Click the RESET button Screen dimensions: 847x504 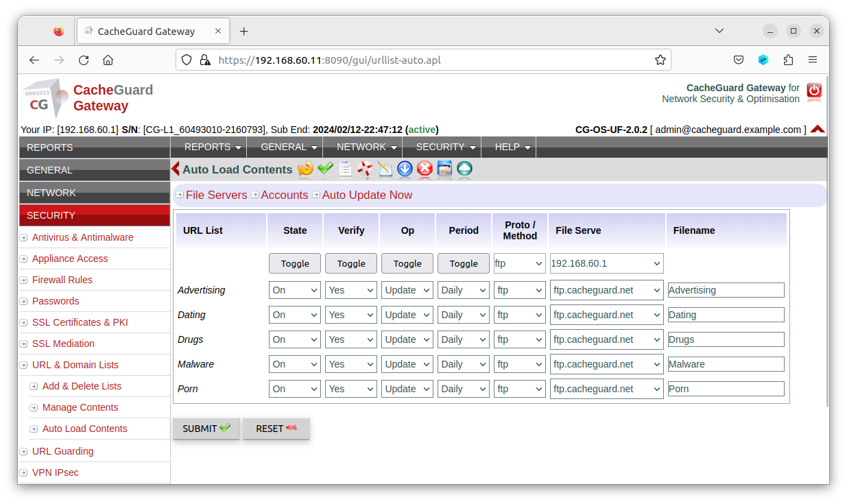tap(276, 429)
